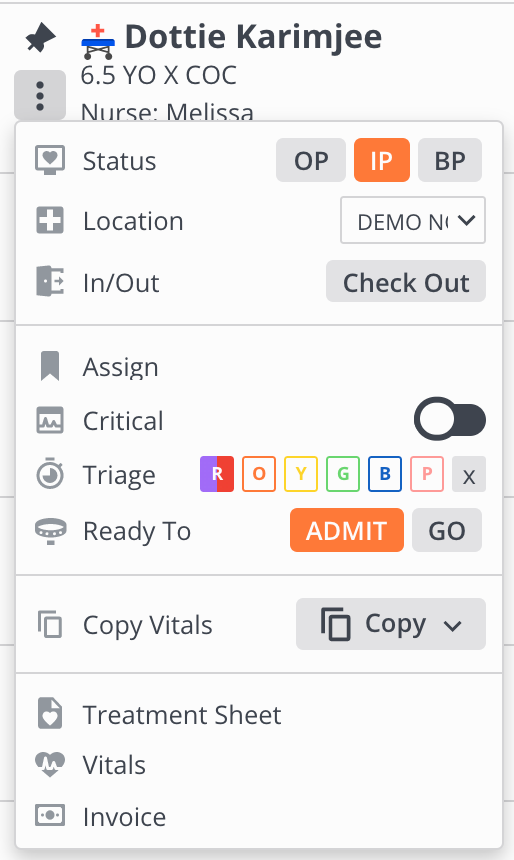Clear triage with the x button
This screenshot has width=514, height=860.
[469, 474]
